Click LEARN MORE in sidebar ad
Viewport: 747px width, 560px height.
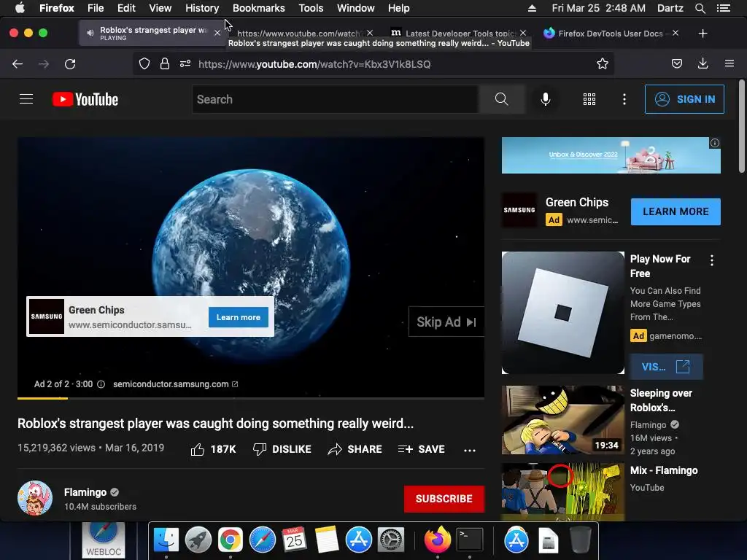point(676,211)
